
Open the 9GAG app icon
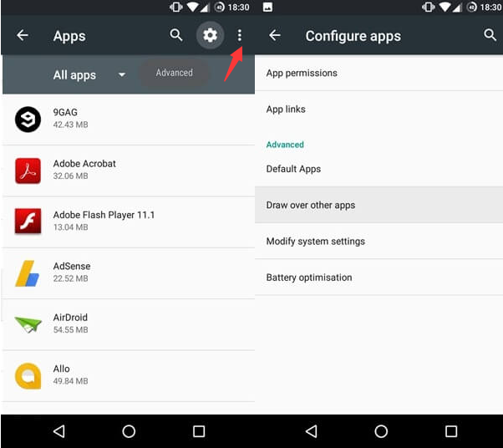pyautogui.click(x=28, y=119)
